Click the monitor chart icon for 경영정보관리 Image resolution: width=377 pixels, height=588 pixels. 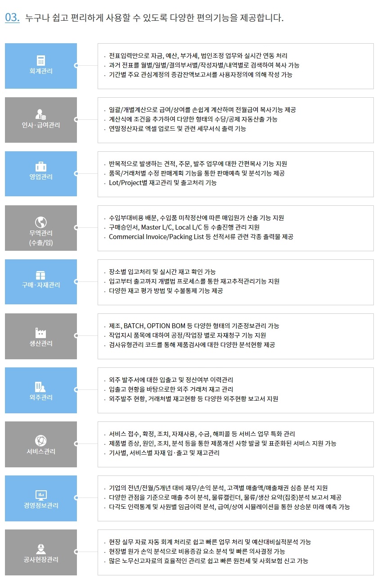[41, 495]
